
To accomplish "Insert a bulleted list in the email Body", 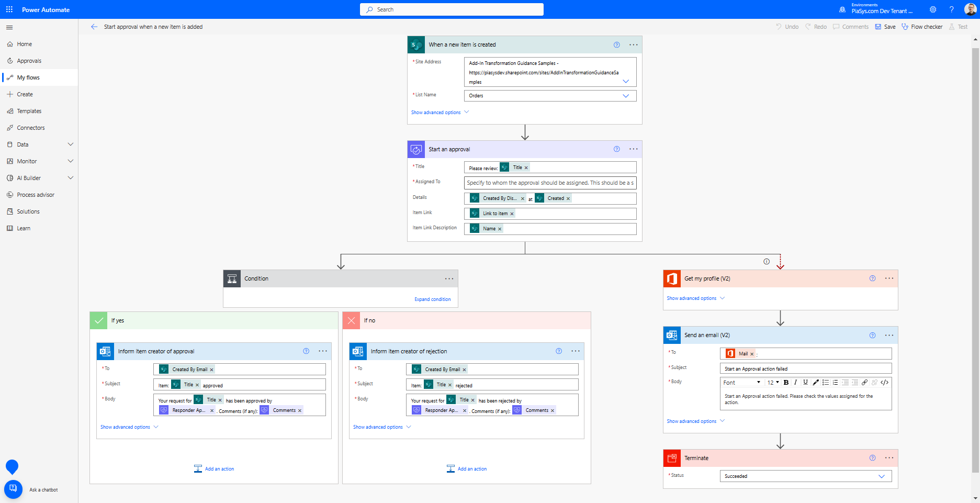I will pos(826,383).
